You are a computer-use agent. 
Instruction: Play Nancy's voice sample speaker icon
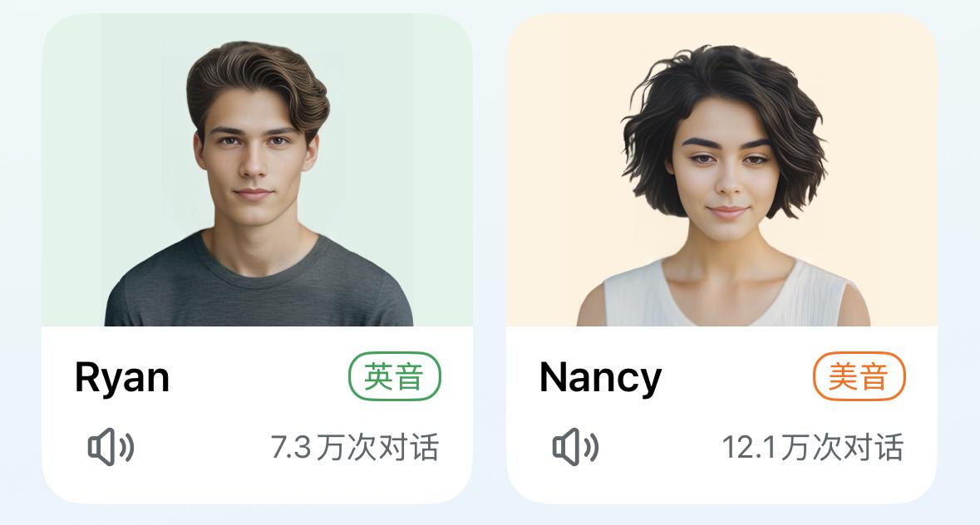pyautogui.click(x=575, y=447)
